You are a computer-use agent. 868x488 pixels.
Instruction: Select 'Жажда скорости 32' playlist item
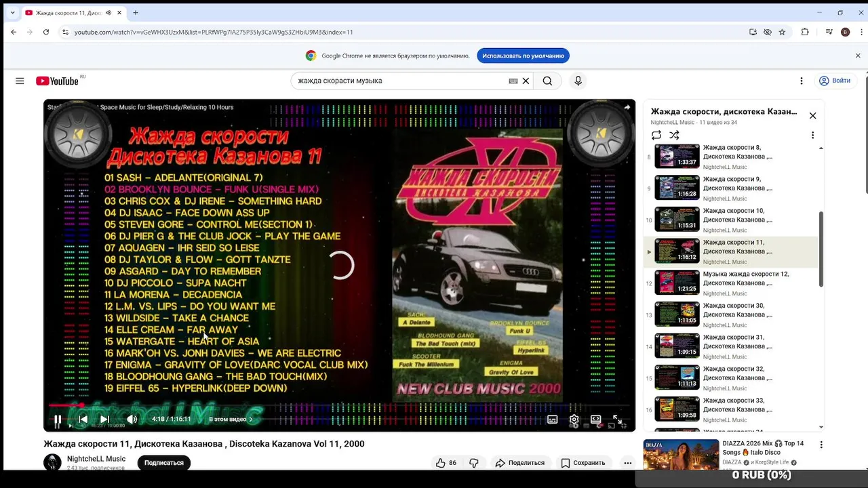coord(730,378)
